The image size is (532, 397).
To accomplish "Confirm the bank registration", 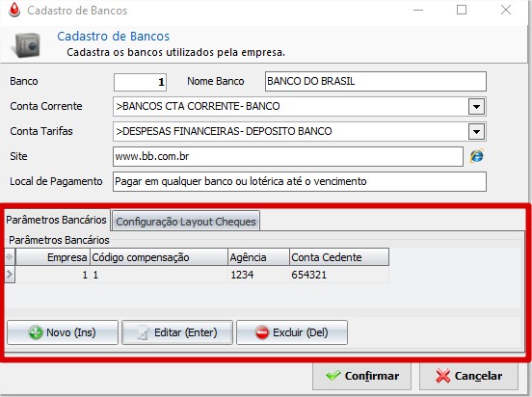I will [x=361, y=376].
